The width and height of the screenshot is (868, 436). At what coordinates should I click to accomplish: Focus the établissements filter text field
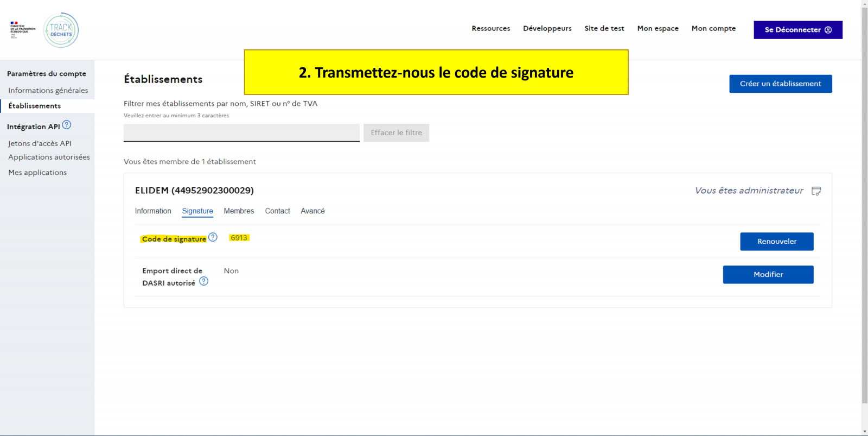[241, 132]
